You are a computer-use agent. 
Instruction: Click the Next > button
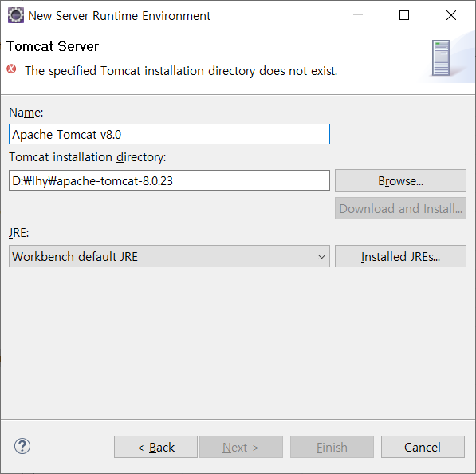tap(241, 447)
